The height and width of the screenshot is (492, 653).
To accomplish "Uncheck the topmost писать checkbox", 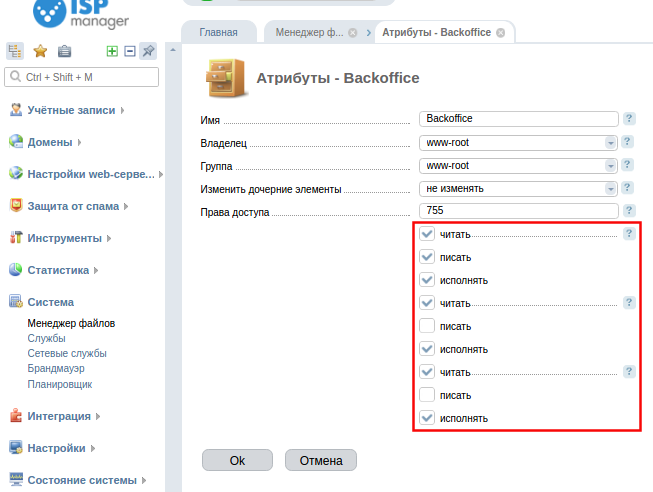I will [427, 257].
